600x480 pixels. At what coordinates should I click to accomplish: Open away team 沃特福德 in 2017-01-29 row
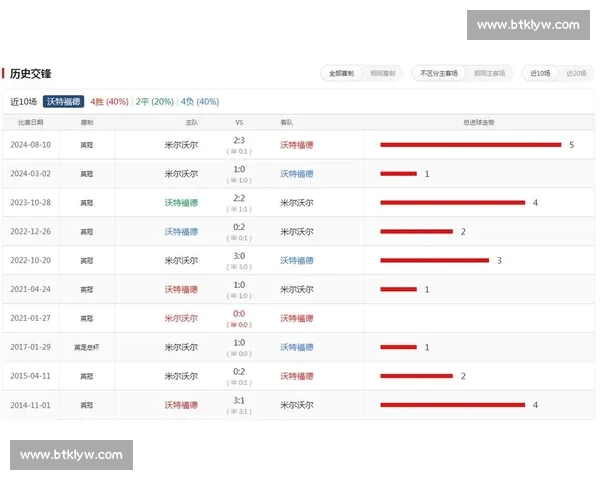coord(297,347)
